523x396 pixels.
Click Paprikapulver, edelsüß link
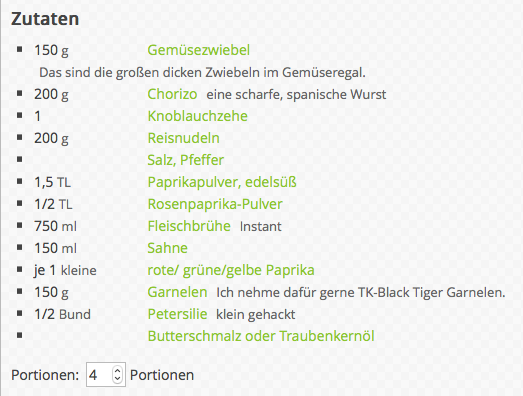[x=222, y=182]
